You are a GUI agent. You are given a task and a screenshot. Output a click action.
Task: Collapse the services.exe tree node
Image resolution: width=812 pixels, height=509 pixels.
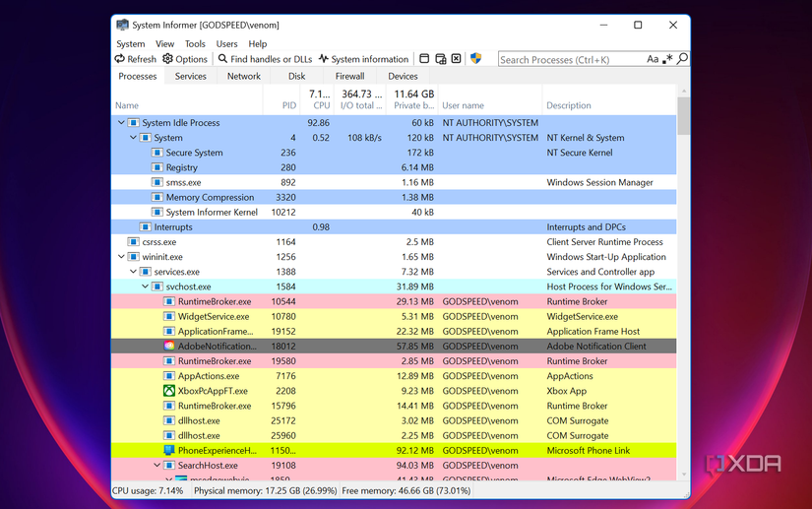[x=133, y=272]
